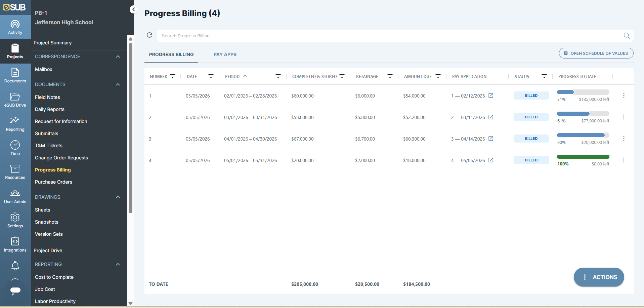Open the Time sidebar icon
644x308 pixels.
pos(15,148)
